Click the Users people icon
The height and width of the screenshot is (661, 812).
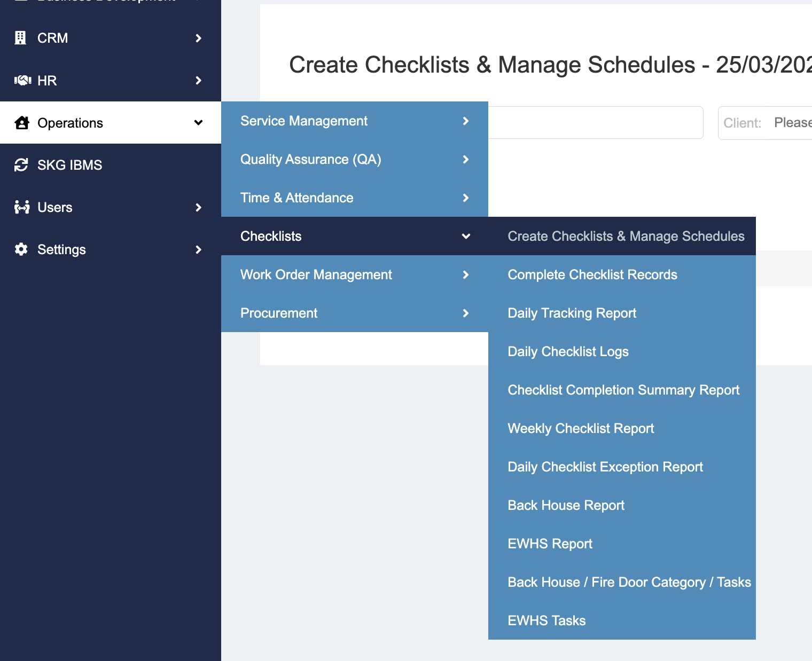tap(22, 207)
